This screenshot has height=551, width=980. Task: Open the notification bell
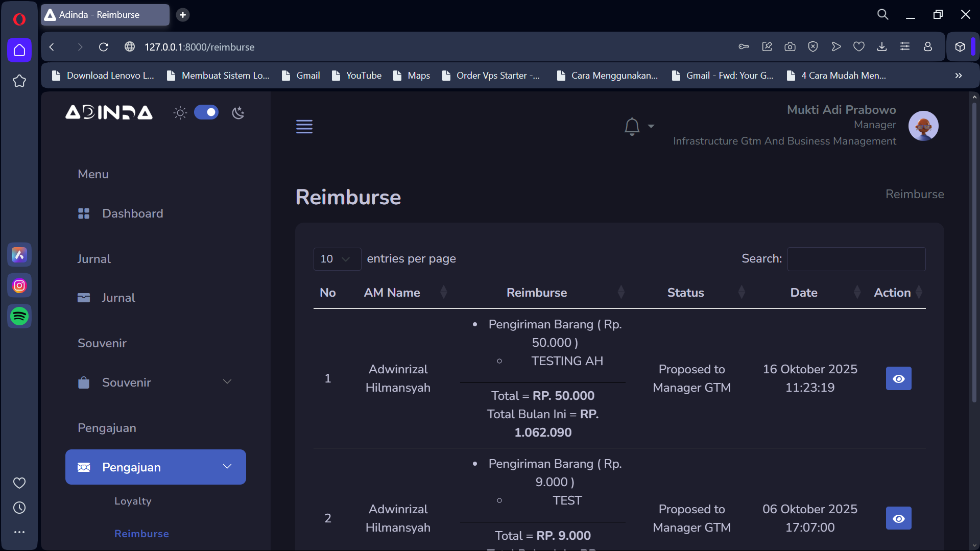coord(632,126)
